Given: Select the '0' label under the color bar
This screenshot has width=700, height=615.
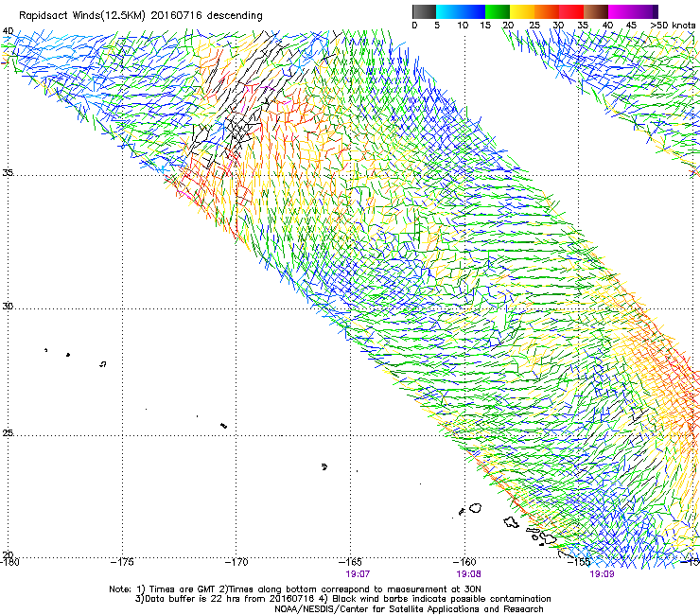Looking at the screenshot, I should point(414,26).
